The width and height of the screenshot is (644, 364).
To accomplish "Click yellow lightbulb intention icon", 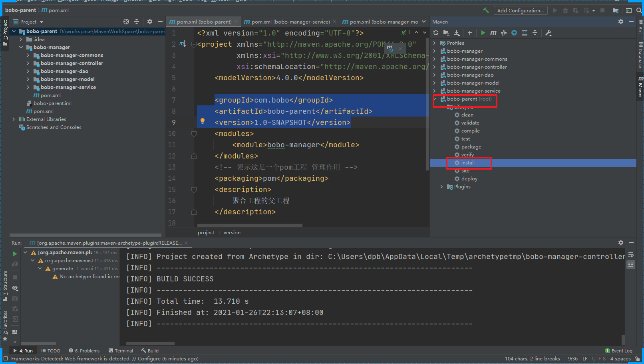I will tap(203, 121).
